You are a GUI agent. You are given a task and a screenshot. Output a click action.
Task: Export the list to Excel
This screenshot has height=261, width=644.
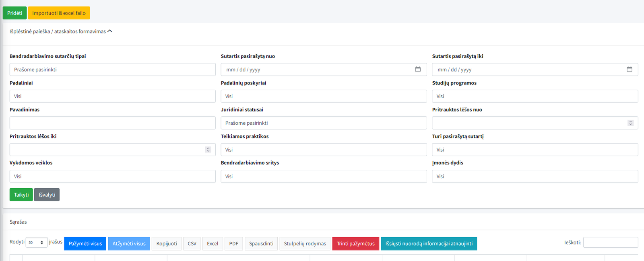click(213, 244)
